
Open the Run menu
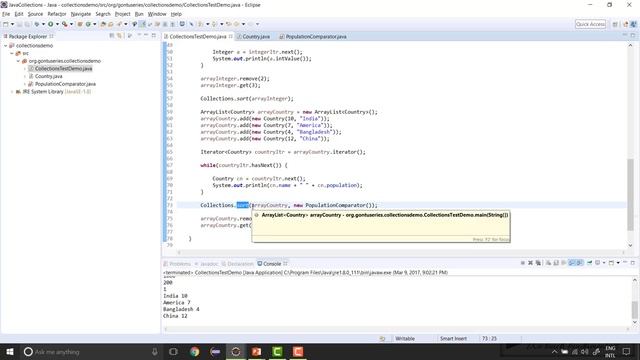[139, 14]
